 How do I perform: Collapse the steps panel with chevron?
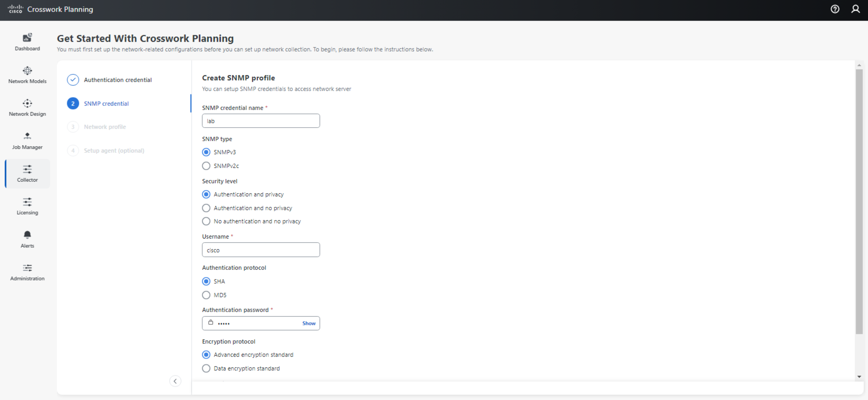click(x=175, y=381)
